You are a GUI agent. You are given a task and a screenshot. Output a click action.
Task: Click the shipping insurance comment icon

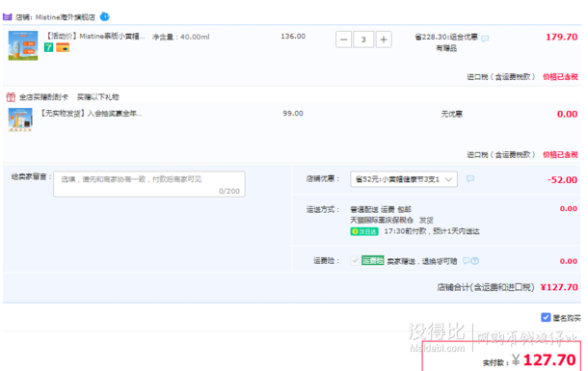coord(467,260)
